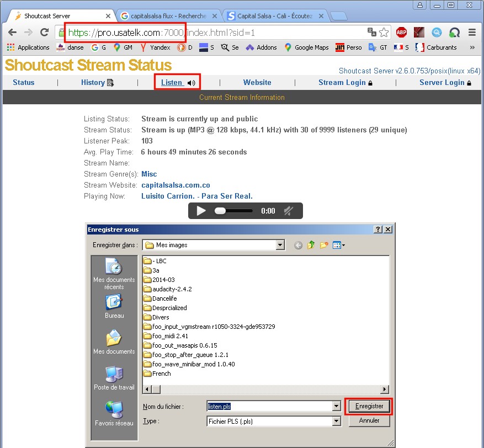
Task: Select the Divers folder
Action: click(x=156, y=317)
